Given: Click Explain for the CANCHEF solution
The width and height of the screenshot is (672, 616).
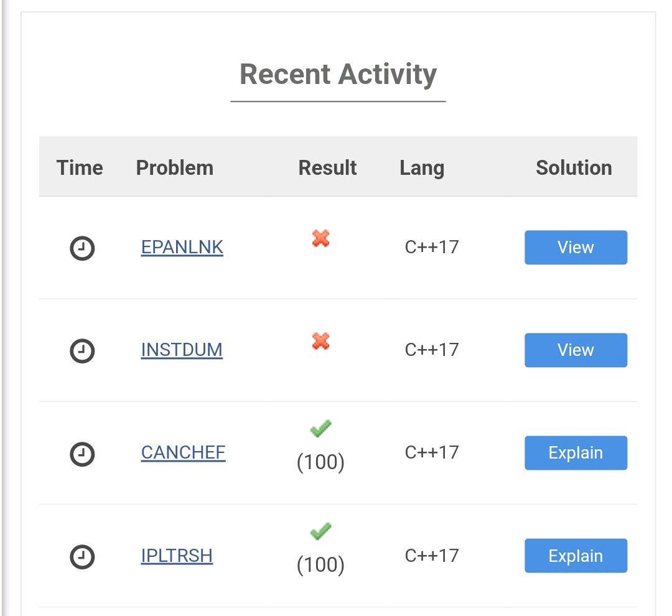Looking at the screenshot, I should click(576, 453).
